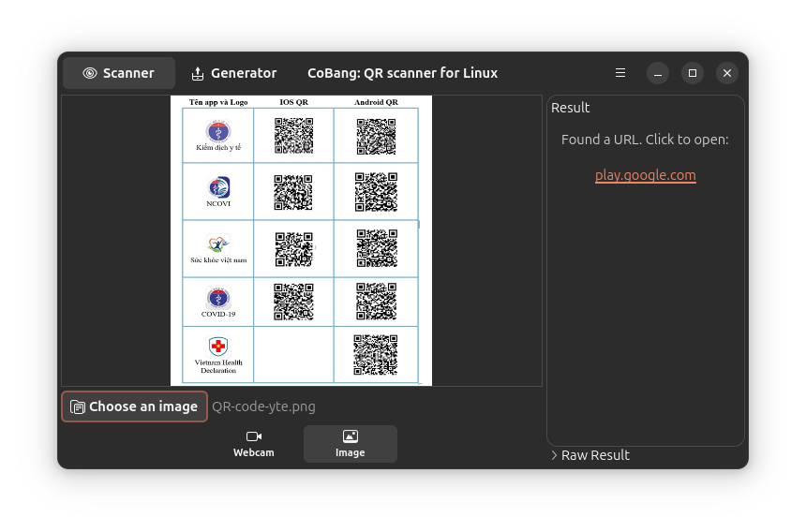The image size is (806, 532).
Task: Close the CoBang window
Action: (727, 73)
